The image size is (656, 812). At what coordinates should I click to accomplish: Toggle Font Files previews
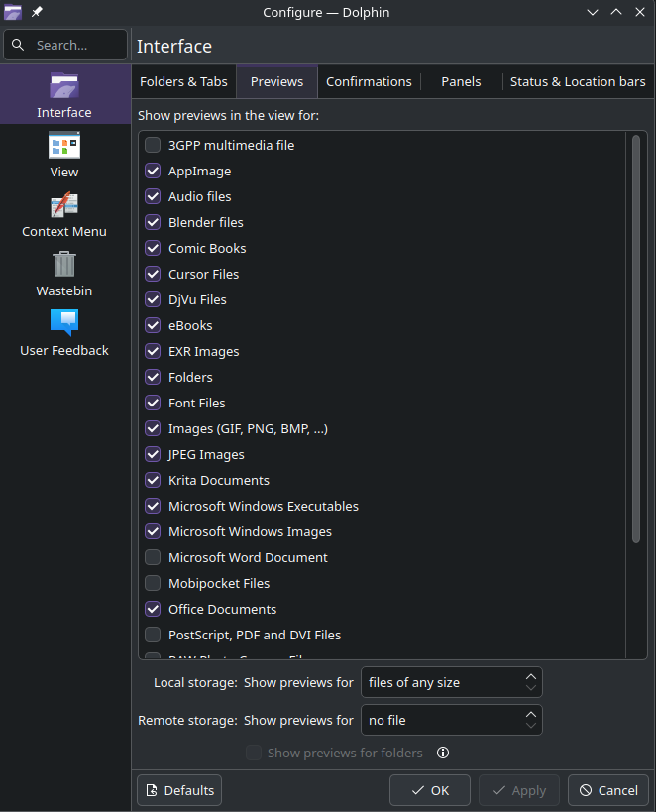click(x=153, y=403)
